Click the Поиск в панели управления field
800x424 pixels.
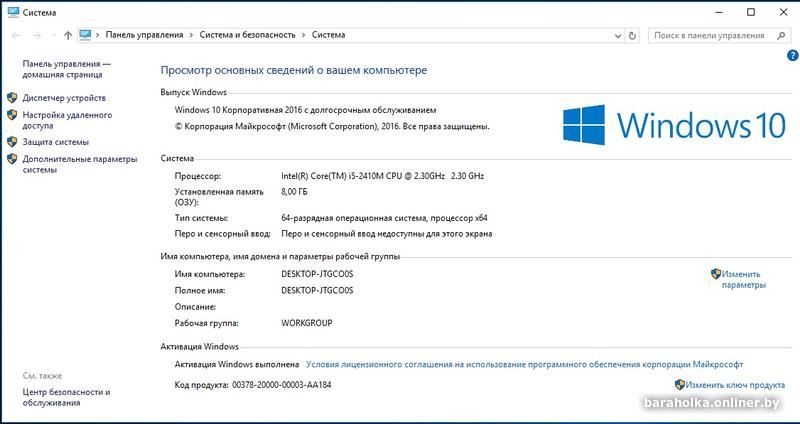point(719,35)
